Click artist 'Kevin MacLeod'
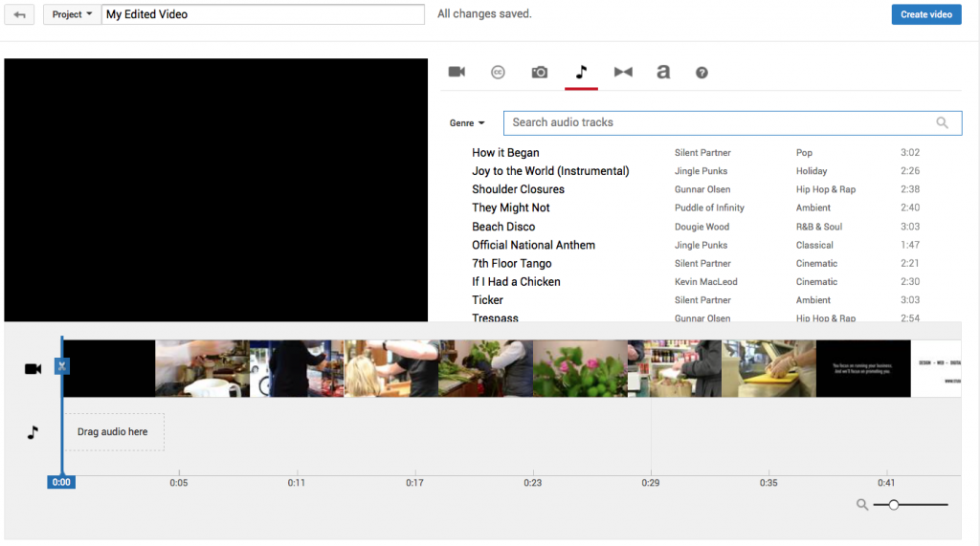The height and width of the screenshot is (546, 980). coord(706,282)
